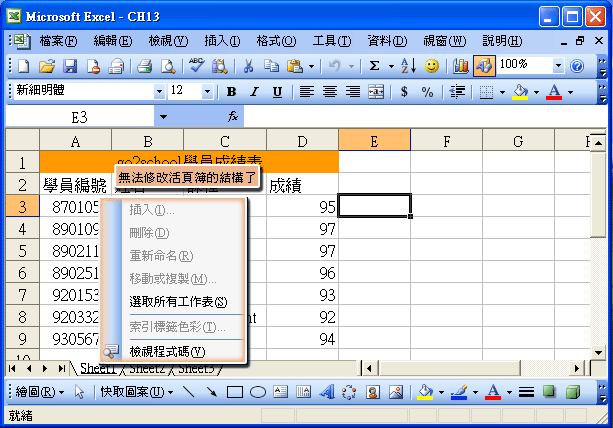The width and height of the screenshot is (613, 428).
Task: Open the 編輯(E) menu
Action: coord(113,41)
